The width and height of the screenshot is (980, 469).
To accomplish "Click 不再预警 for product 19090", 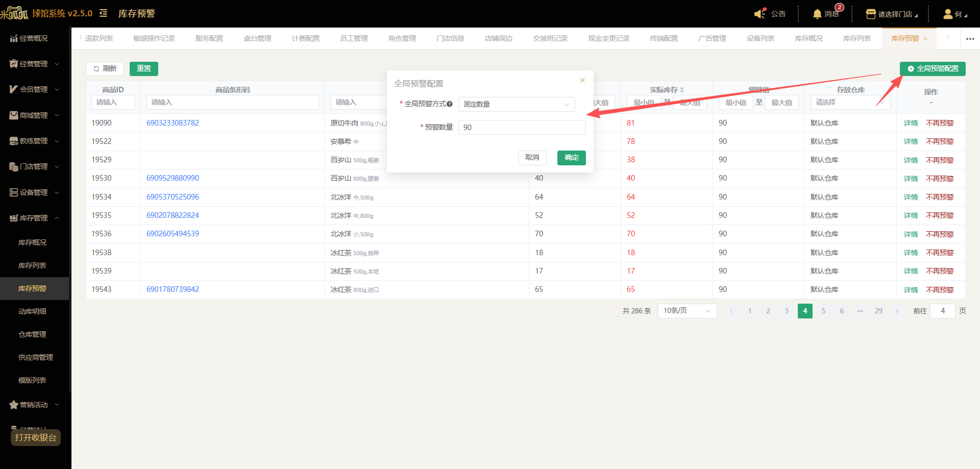I will click(940, 123).
